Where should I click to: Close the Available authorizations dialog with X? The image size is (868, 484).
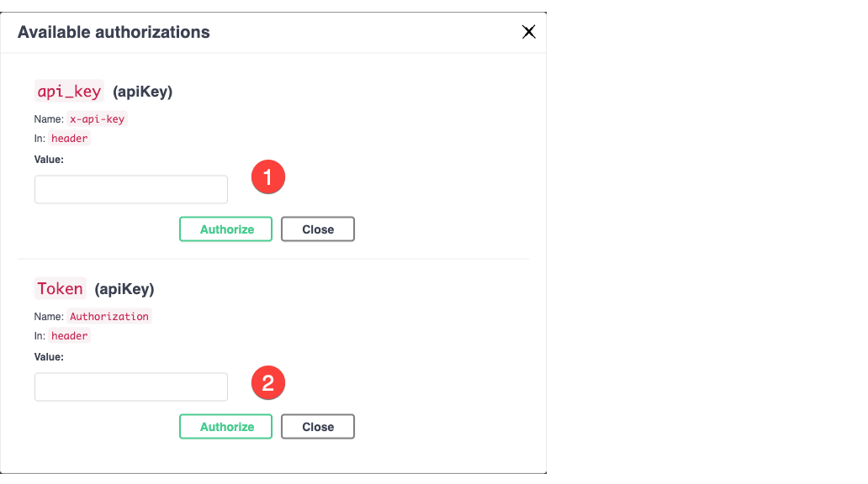point(529,32)
